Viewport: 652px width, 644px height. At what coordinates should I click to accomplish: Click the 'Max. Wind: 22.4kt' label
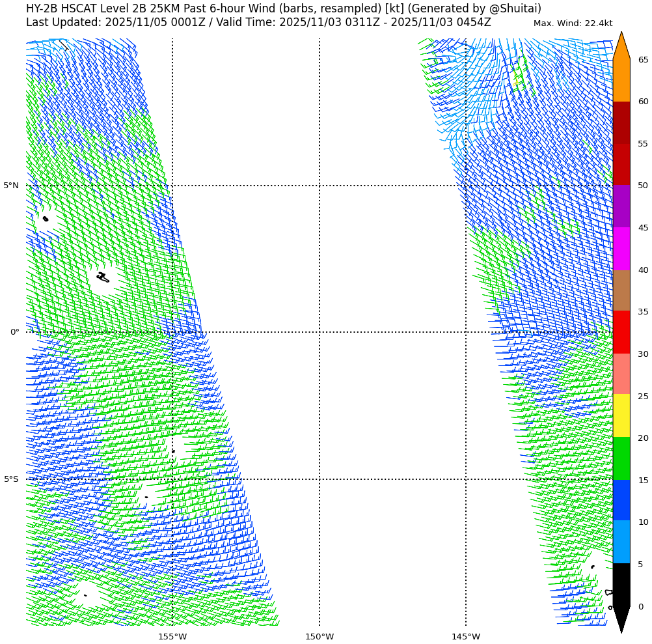click(573, 23)
